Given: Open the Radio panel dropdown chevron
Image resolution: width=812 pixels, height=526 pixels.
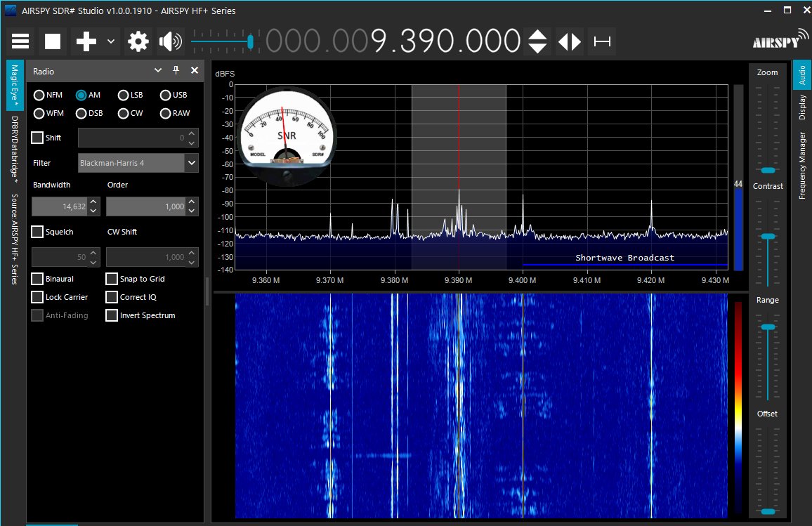Looking at the screenshot, I should [x=158, y=70].
